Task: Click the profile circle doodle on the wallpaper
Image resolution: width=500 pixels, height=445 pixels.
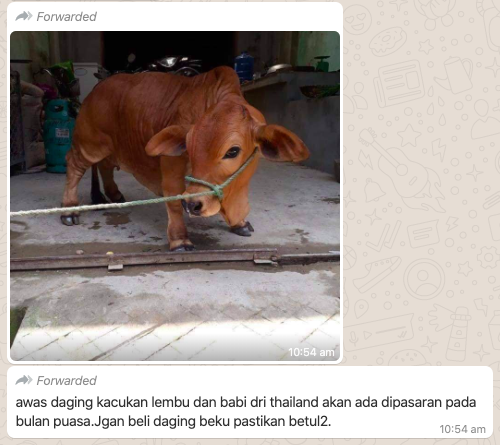Action: [x=424, y=279]
